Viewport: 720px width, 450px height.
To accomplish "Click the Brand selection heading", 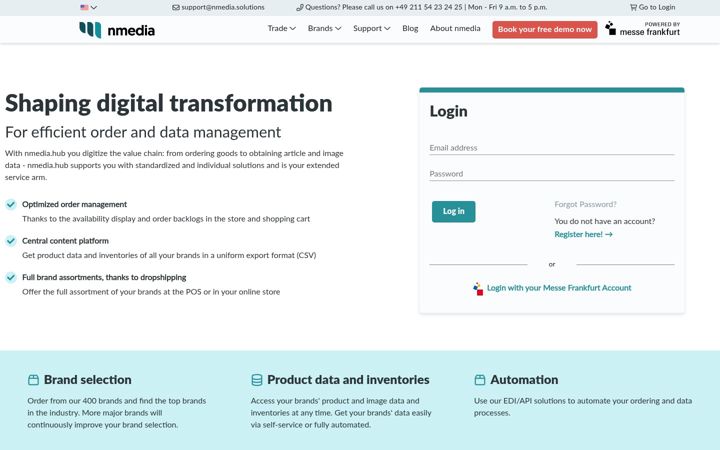I will (x=88, y=380).
